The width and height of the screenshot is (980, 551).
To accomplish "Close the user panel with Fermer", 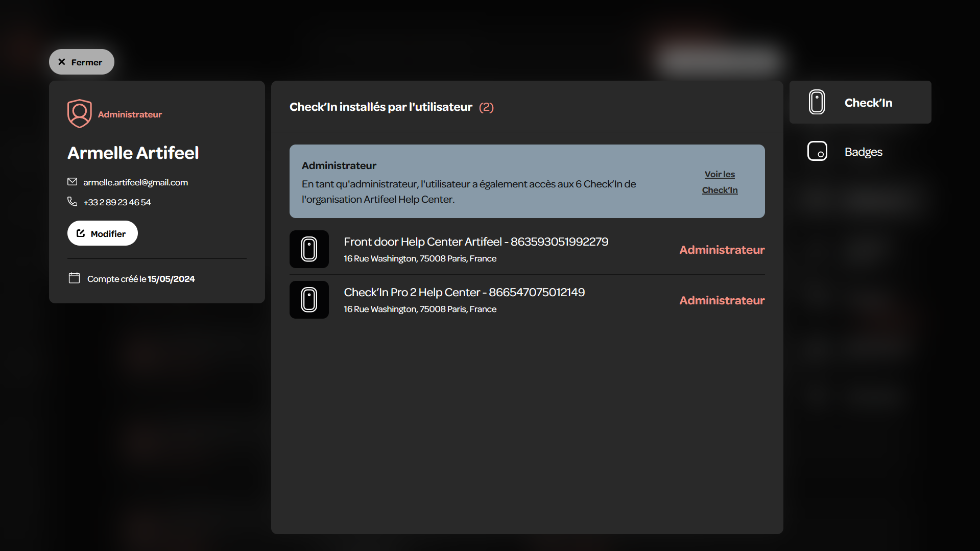I will [x=82, y=62].
